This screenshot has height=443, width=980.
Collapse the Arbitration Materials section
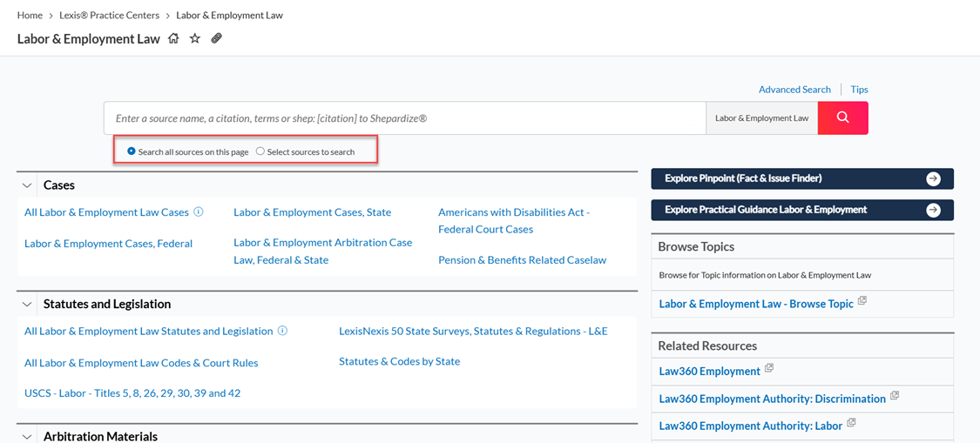click(x=26, y=437)
